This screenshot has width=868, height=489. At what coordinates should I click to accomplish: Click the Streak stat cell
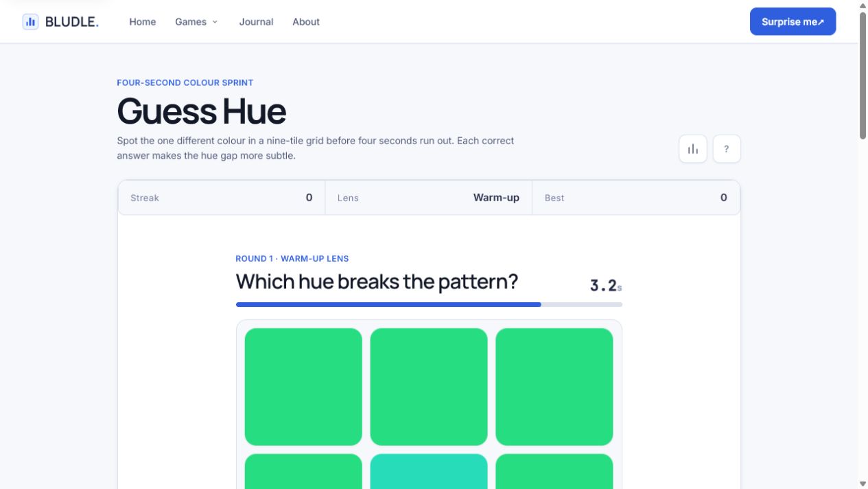coord(221,198)
